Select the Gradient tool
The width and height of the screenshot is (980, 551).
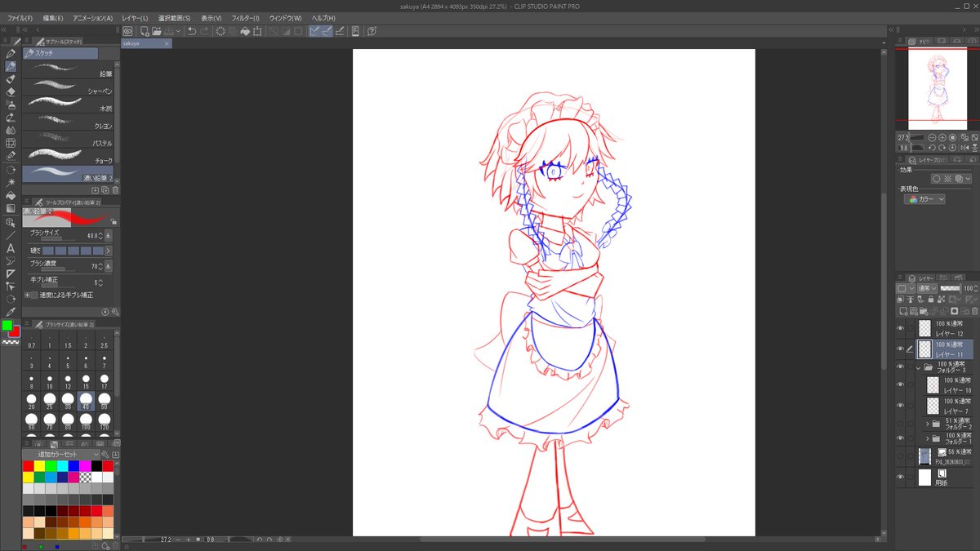pos(11,207)
